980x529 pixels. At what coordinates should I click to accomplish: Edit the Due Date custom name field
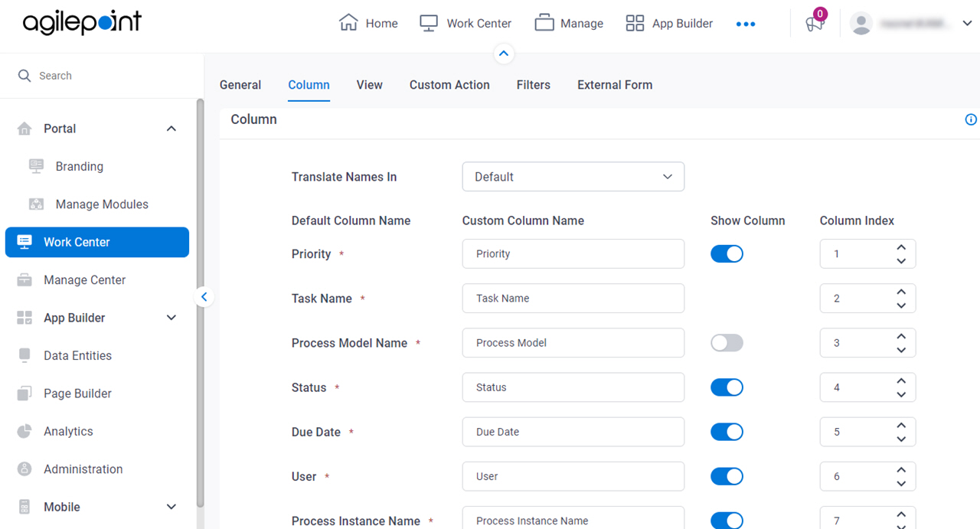click(573, 432)
